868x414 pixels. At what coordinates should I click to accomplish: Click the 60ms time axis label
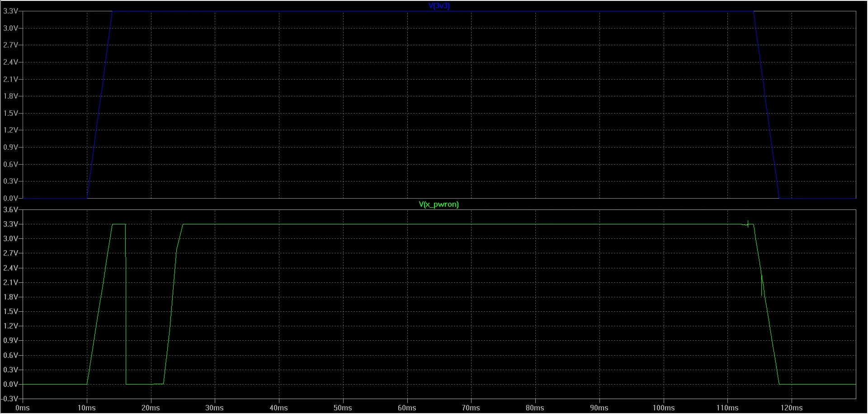point(407,408)
